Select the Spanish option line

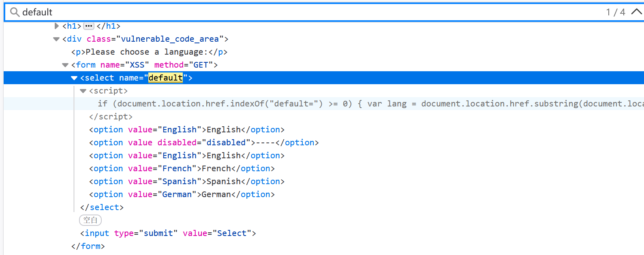click(x=187, y=181)
